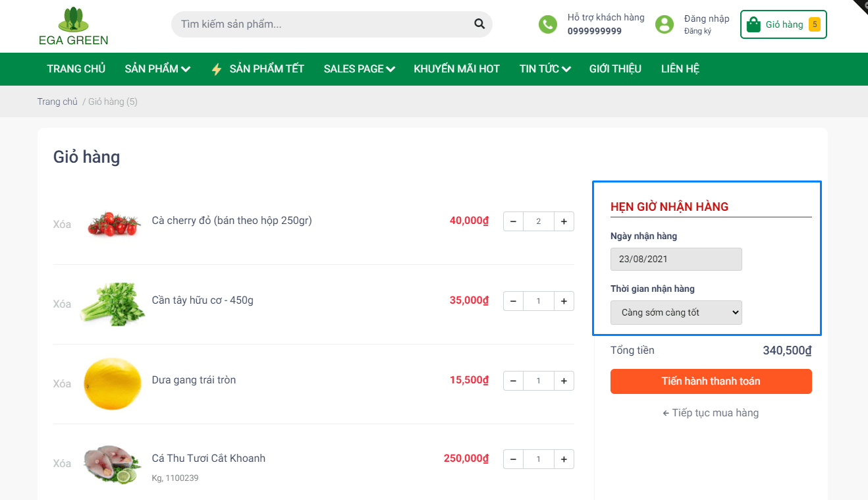Click Tiến hành thanh toán button

(x=711, y=381)
